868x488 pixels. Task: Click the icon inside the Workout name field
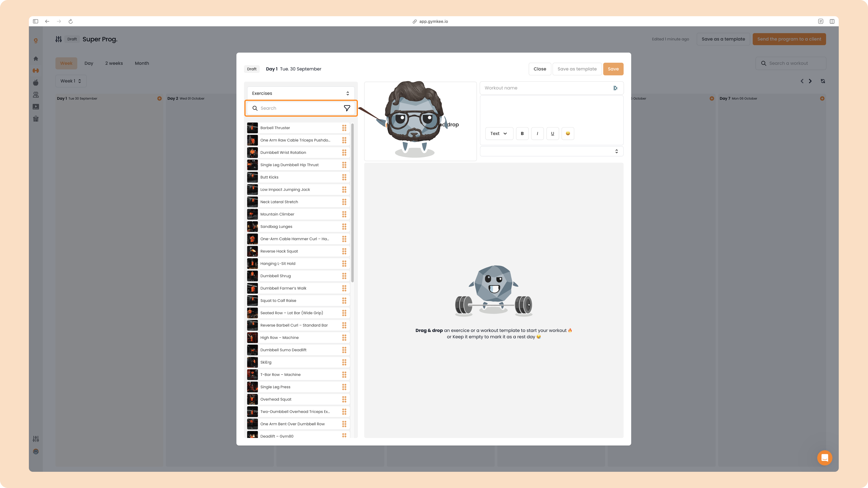pos(615,88)
